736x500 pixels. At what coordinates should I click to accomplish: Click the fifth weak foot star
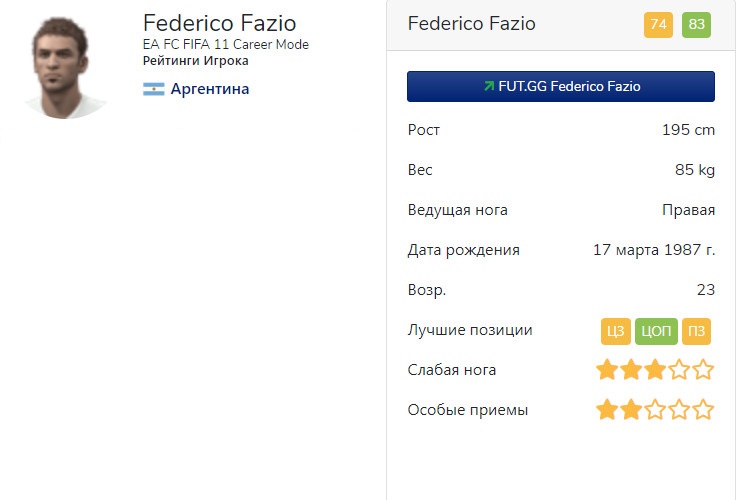coord(703,370)
